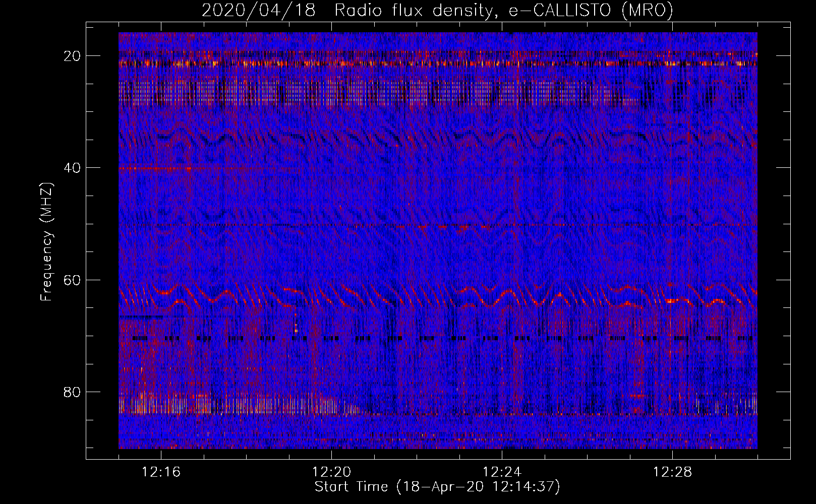Click the 20 tick label on the frequency axis

point(73,56)
